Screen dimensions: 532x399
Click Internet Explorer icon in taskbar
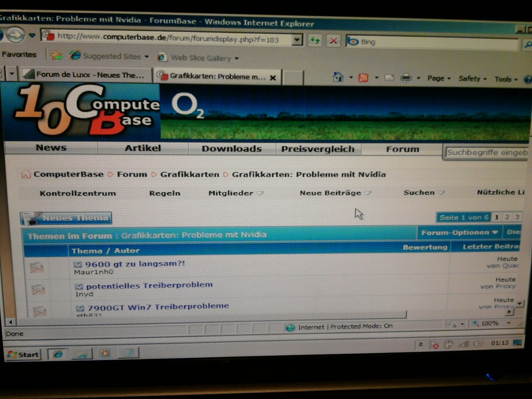point(58,354)
